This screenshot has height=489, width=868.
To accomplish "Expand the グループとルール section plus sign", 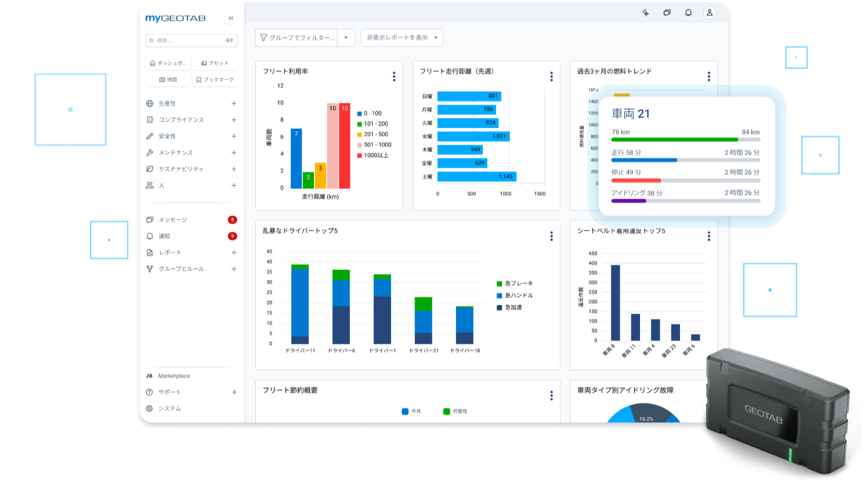I will pos(234,269).
